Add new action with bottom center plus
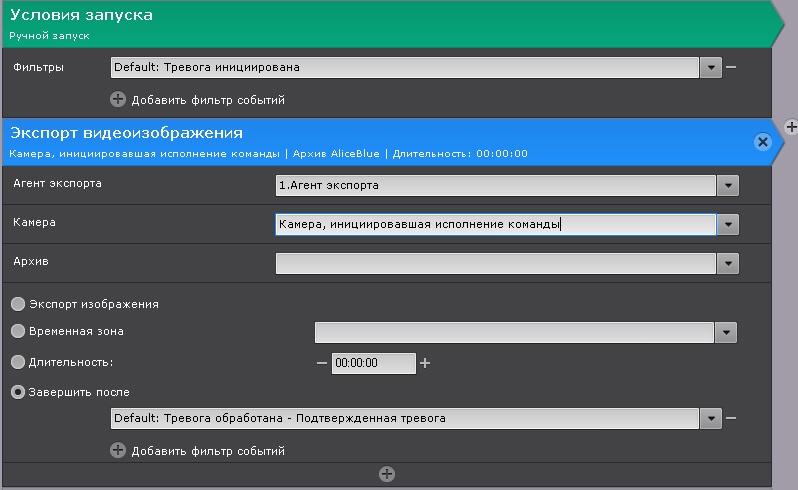This screenshot has height=490, width=798. [x=387, y=474]
